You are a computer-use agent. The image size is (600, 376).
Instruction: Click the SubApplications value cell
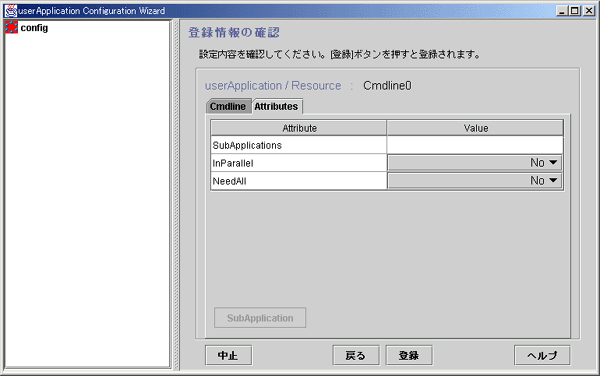(474, 145)
